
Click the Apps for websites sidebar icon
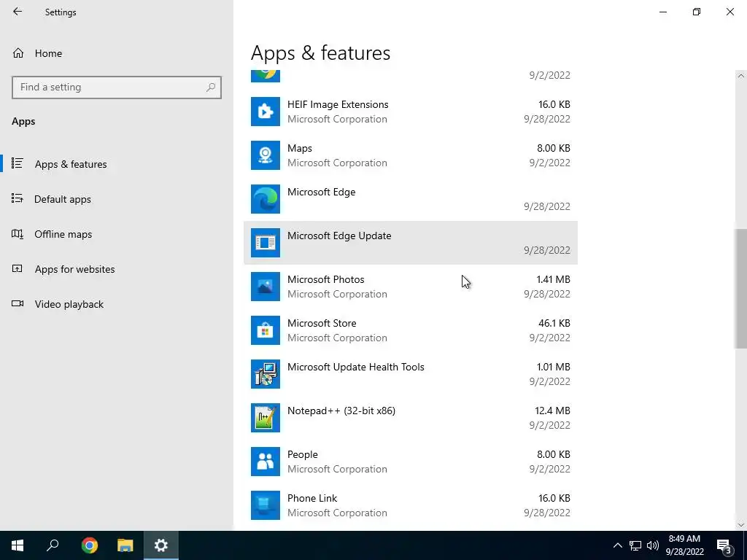click(x=18, y=268)
